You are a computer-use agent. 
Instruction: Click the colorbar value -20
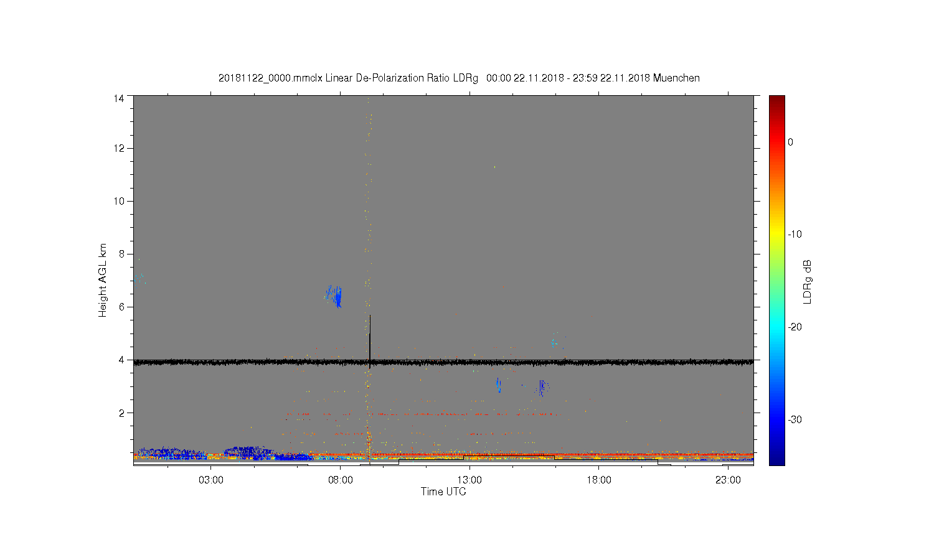795,327
